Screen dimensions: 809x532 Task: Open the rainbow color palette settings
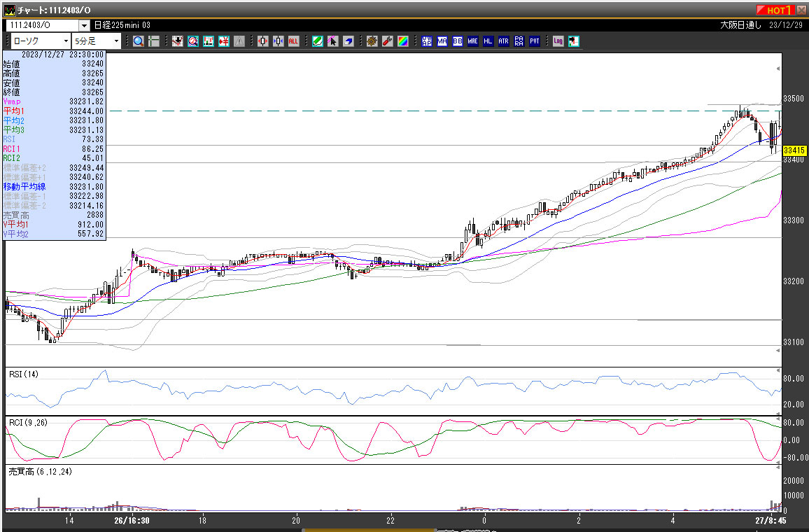coord(403,41)
